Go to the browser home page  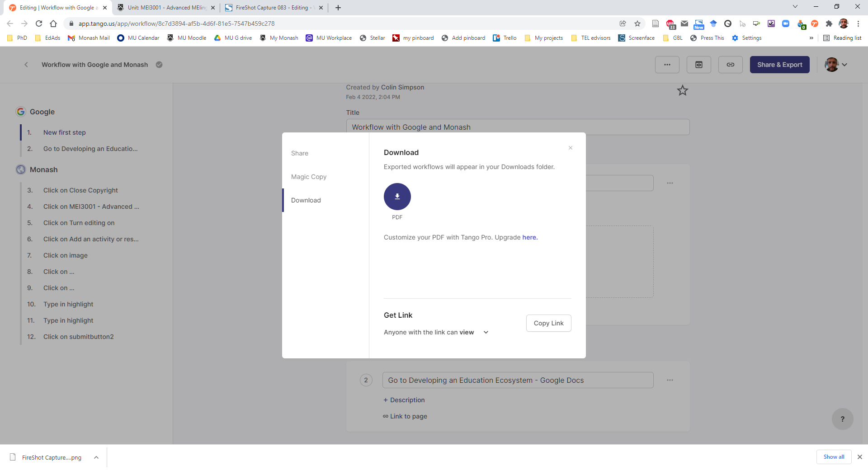click(x=53, y=23)
